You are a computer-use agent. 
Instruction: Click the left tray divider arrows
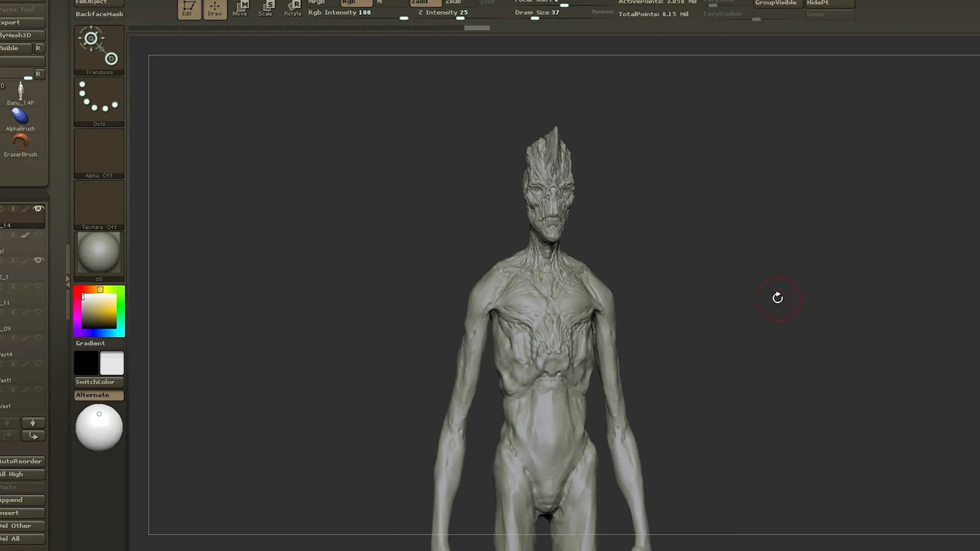tap(67, 281)
